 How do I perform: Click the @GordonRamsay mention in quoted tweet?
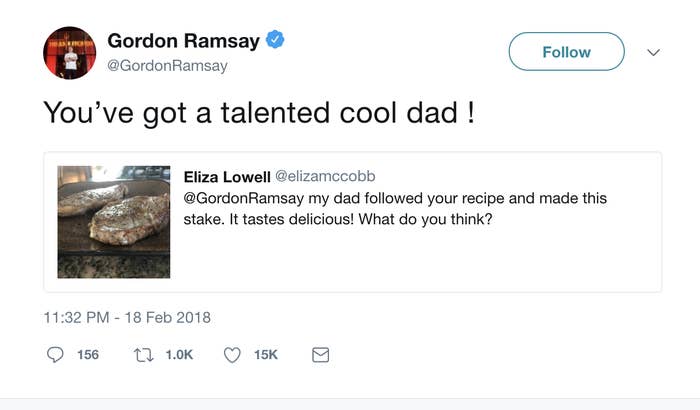(x=243, y=198)
